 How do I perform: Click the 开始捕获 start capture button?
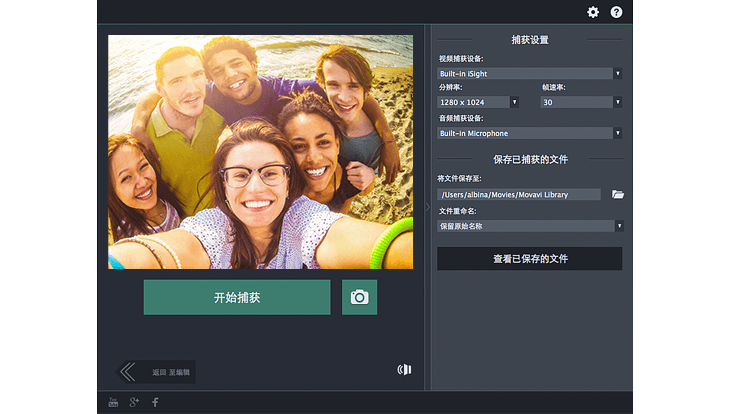(237, 297)
